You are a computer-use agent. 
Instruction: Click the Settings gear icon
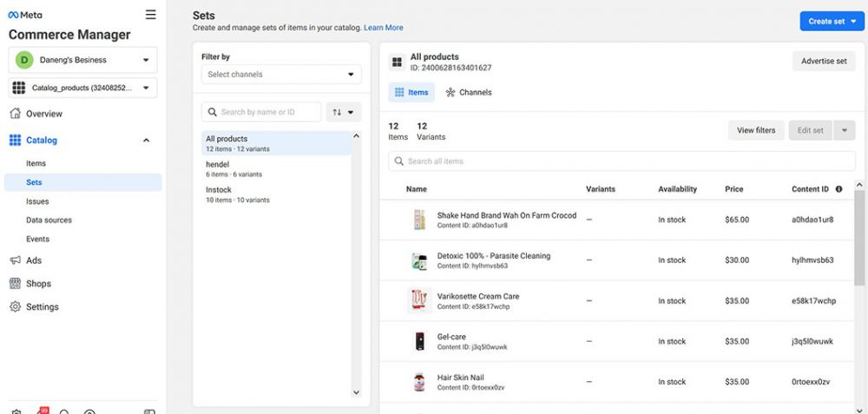click(16, 306)
